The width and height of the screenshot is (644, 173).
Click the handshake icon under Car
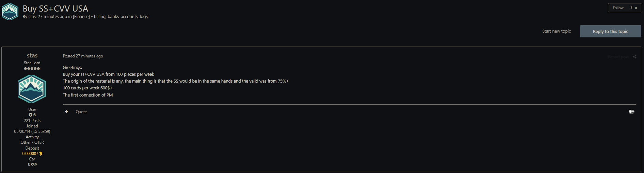click(x=34, y=165)
